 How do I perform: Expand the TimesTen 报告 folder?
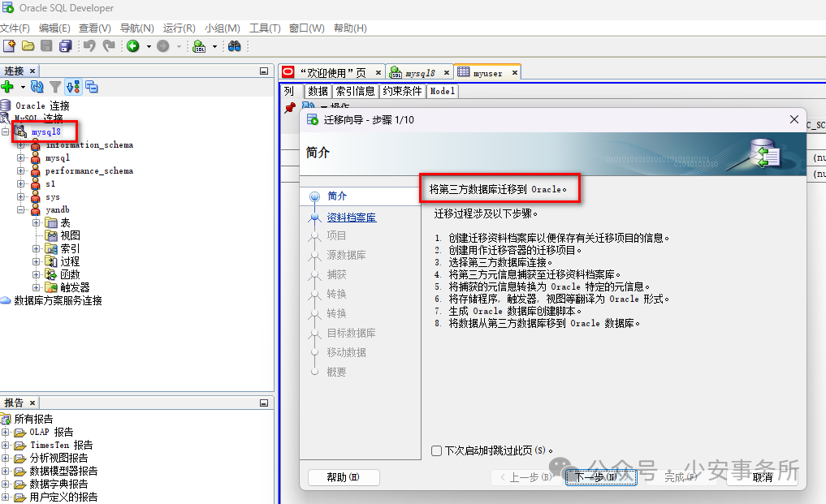click(5, 445)
